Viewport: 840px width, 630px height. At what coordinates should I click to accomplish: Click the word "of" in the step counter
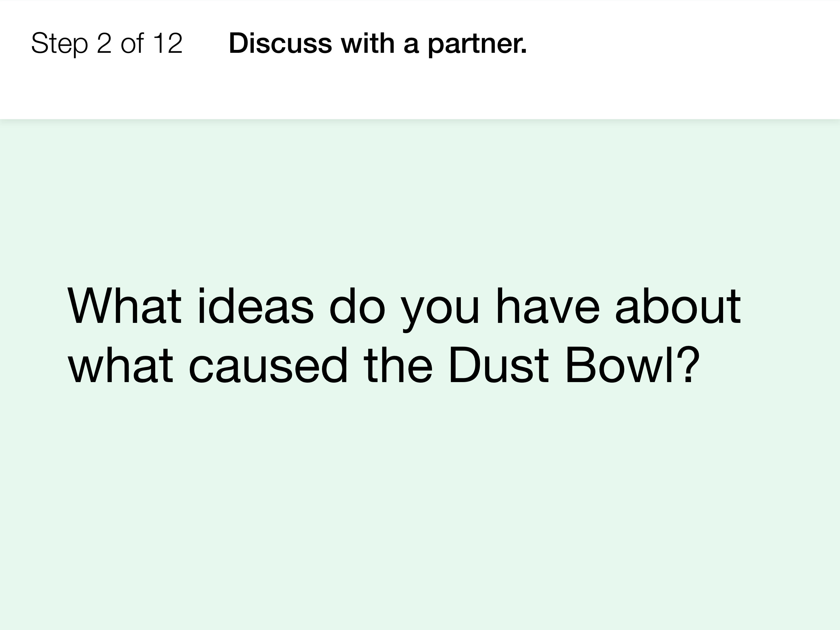(x=132, y=43)
